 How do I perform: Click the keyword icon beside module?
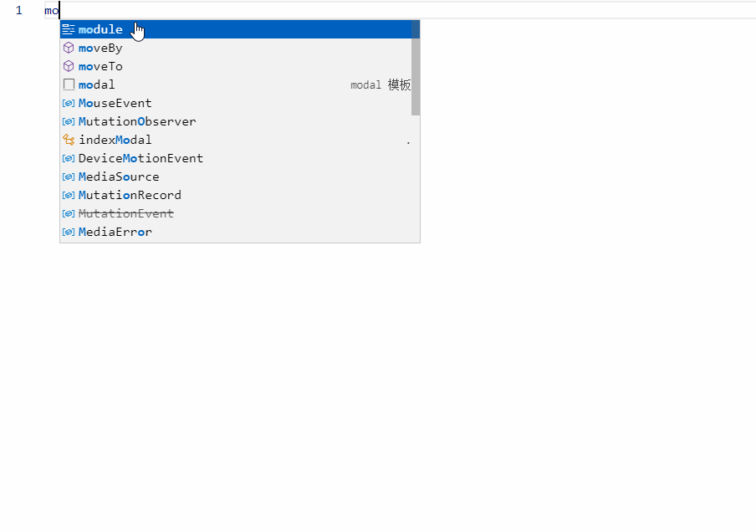click(69, 29)
